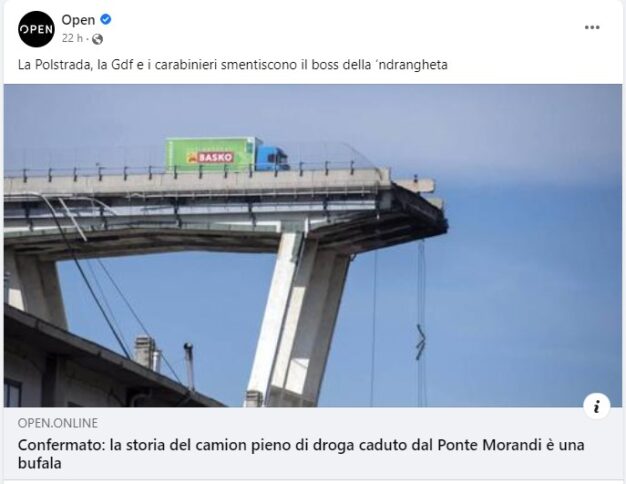Click the Ponte Morandi bridge photo preview
The width and height of the screenshot is (626, 484).
click(313, 246)
